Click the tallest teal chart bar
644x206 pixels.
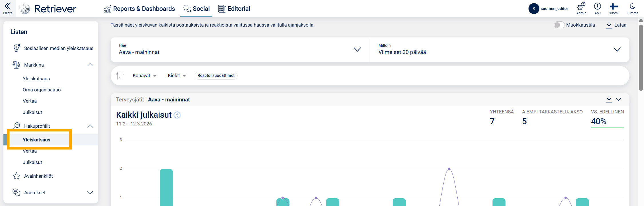coord(166,187)
